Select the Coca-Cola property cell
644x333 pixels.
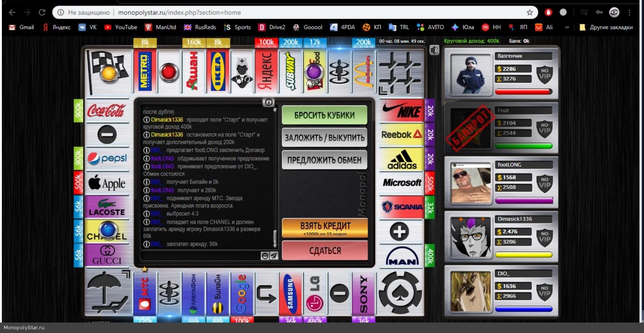pos(108,111)
